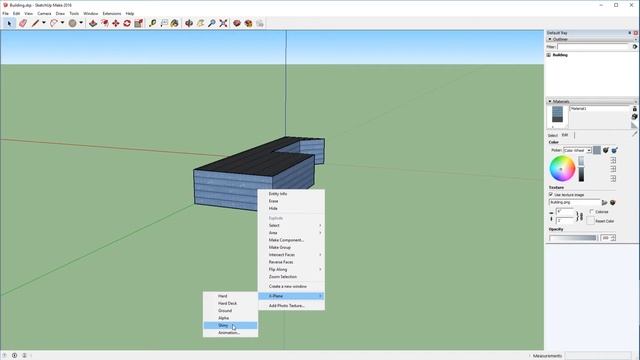
Task: Edit texture image in external editor
Action: [613, 202]
